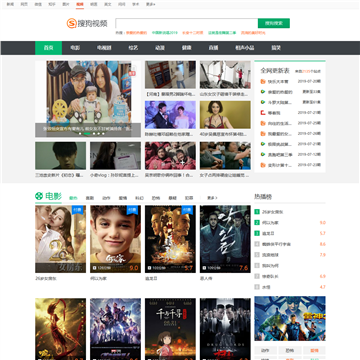The height and width of the screenshot is (360, 360).
Task: Open the Avengers movie poster
Action: (115, 329)
